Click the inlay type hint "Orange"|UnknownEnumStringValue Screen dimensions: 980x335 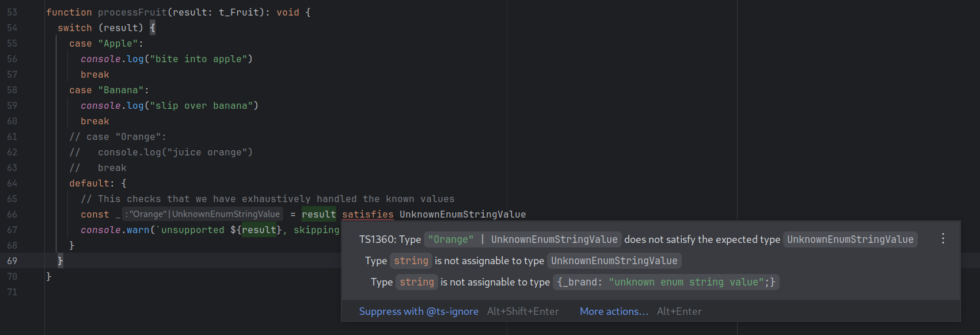(203, 214)
